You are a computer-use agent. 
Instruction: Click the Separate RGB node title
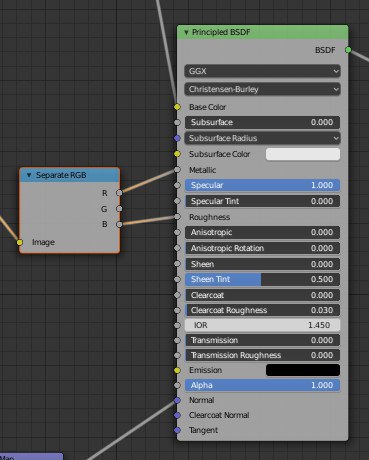[x=61, y=175]
